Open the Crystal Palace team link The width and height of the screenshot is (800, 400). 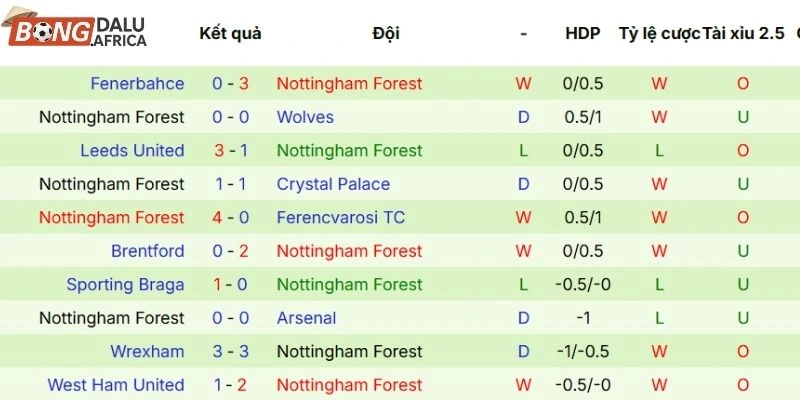coord(333,184)
